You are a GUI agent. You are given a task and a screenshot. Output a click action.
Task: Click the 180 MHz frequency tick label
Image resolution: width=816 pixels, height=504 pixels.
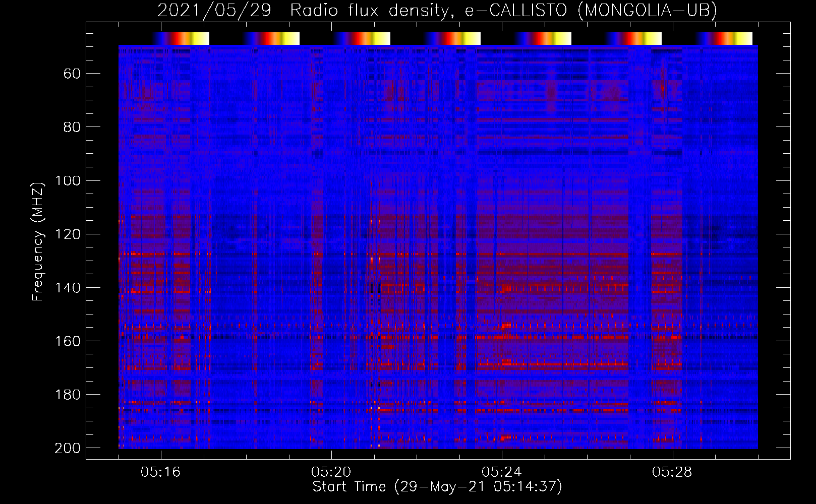[68, 395]
